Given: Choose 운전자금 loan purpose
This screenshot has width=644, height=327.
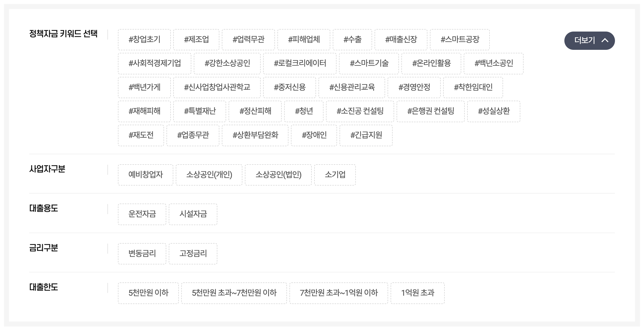Looking at the screenshot, I should (142, 214).
